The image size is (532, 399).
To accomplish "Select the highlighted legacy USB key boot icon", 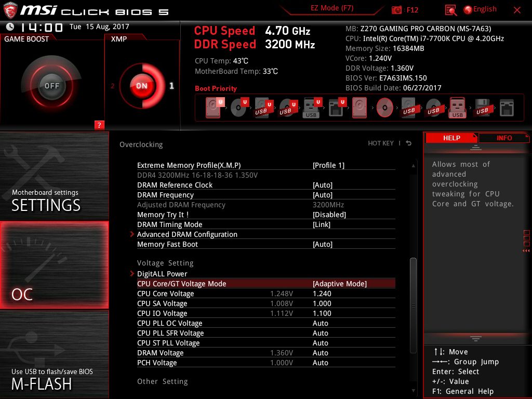I will (457, 108).
